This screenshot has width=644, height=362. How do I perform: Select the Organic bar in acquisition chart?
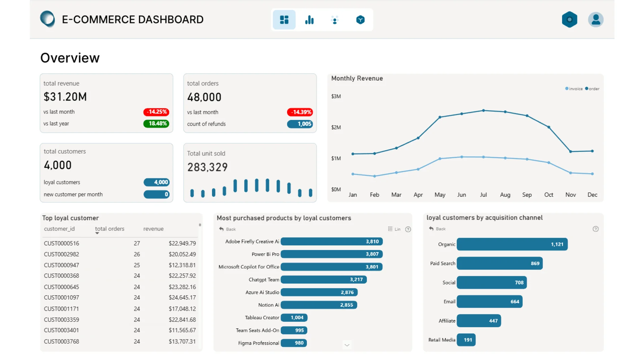pyautogui.click(x=512, y=244)
